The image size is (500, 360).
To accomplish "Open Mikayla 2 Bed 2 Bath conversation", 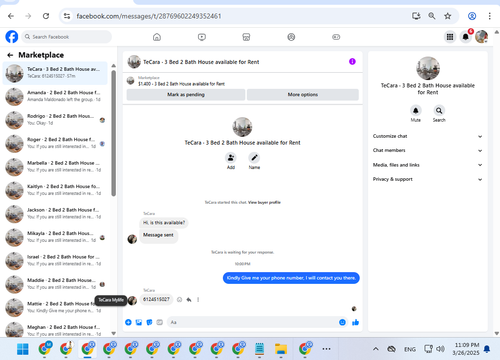I will click(55, 237).
